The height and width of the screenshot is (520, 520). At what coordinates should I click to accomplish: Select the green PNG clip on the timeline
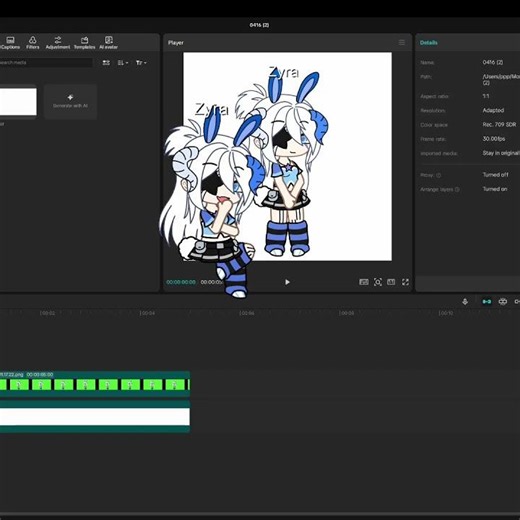pos(95,384)
